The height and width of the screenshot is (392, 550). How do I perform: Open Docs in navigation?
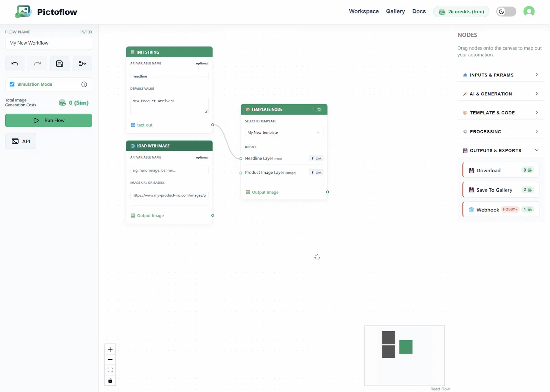pos(419,11)
